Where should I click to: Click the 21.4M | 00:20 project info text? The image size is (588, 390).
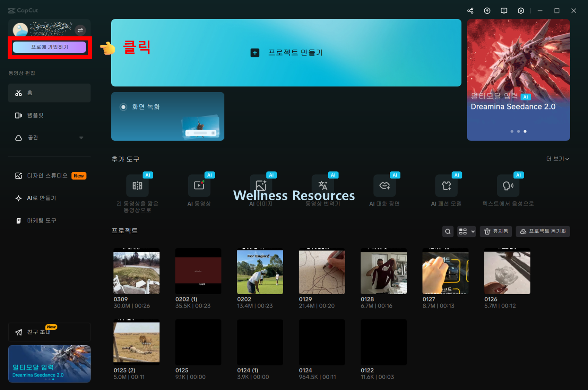317,306
